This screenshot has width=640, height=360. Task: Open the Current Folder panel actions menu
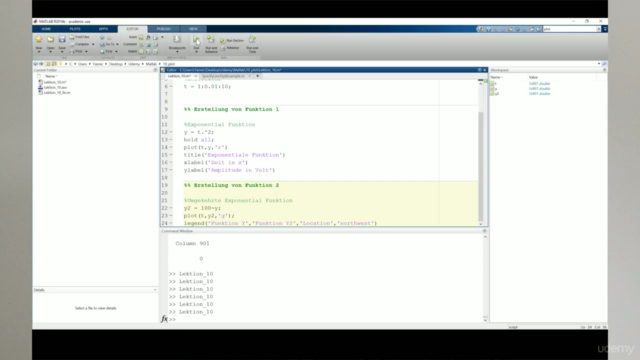(x=155, y=70)
